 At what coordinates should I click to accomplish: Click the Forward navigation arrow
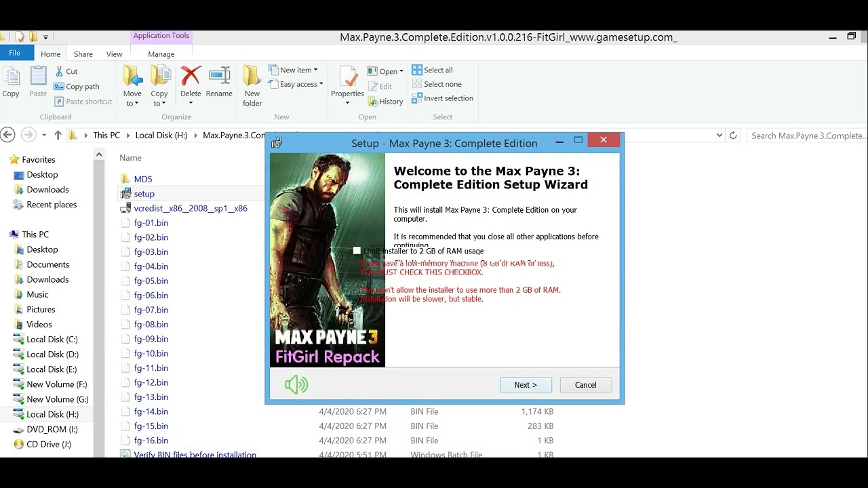[28, 135]
